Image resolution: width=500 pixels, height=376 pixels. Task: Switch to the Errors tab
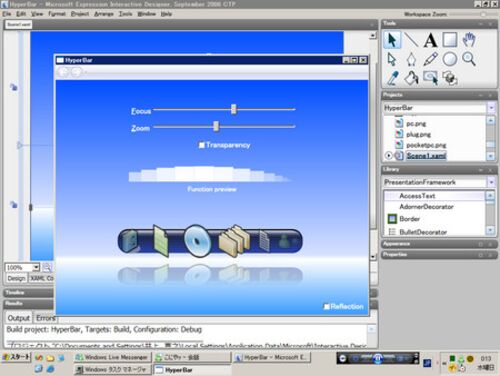46,318
